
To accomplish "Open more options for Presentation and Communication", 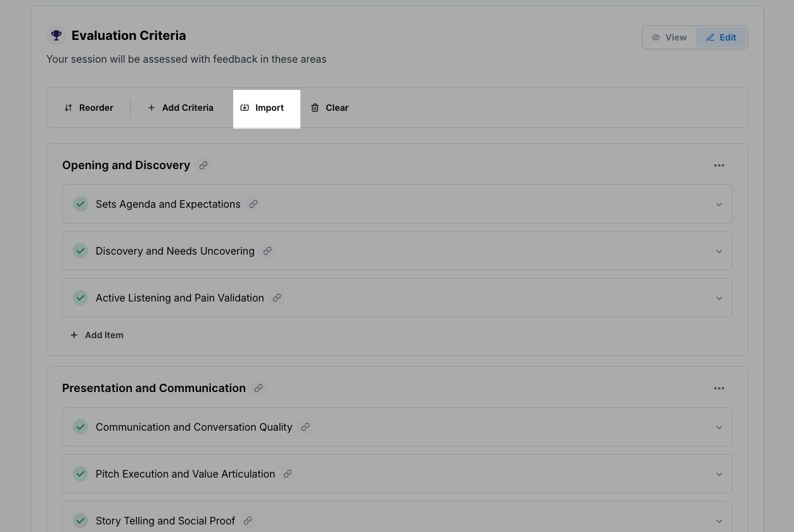I will click(x=719, y=388).
